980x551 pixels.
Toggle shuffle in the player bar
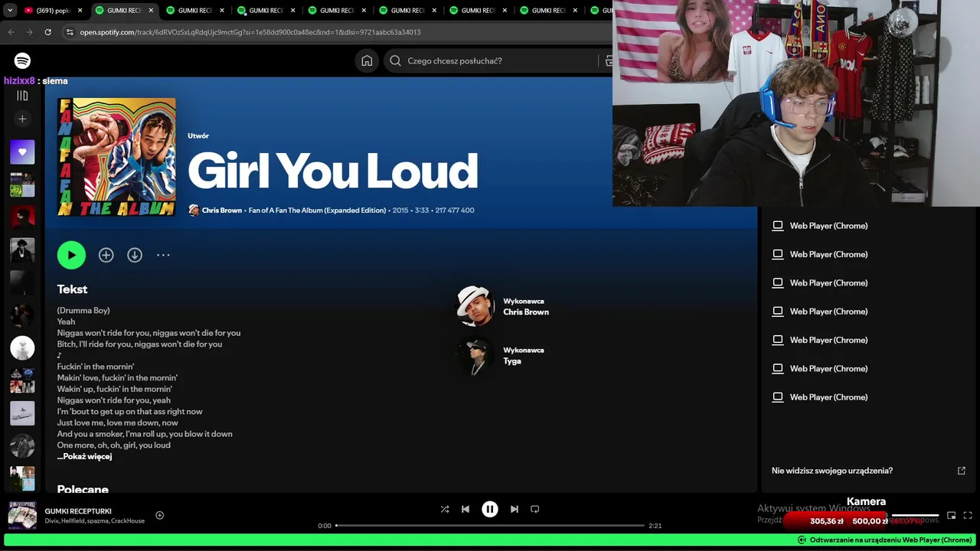click(445, 509)
